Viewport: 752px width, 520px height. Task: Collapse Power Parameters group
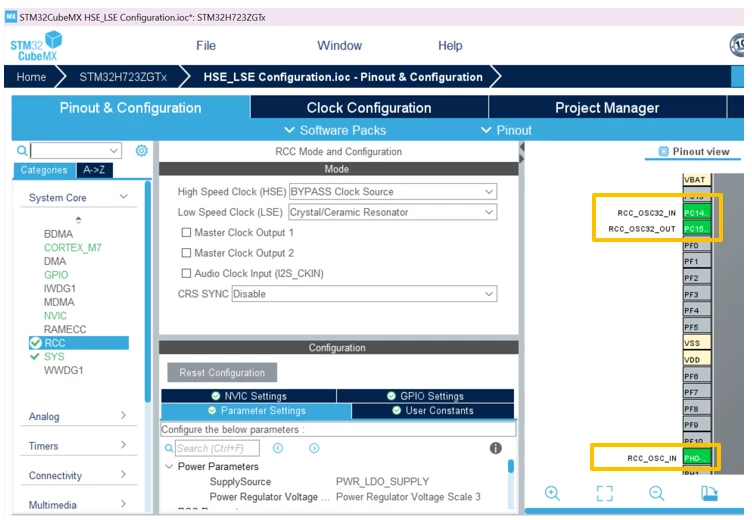click(169, 466)
